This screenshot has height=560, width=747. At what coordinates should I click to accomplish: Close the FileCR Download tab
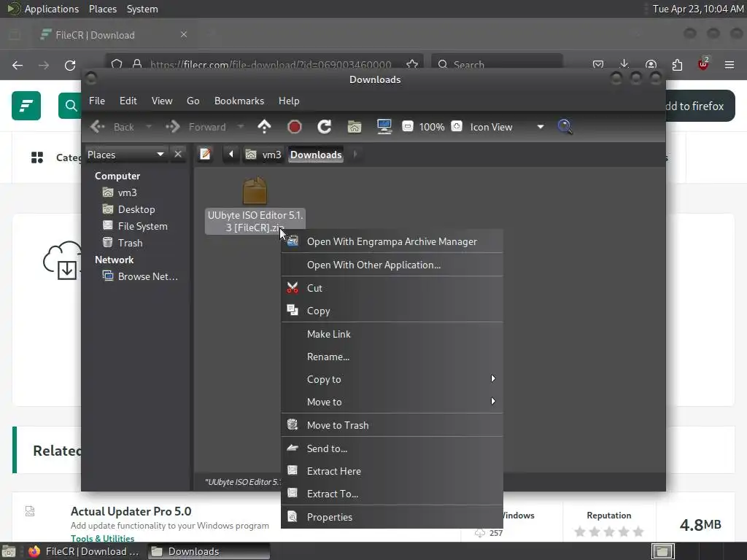pyautogui.click(x=183, y=35)
